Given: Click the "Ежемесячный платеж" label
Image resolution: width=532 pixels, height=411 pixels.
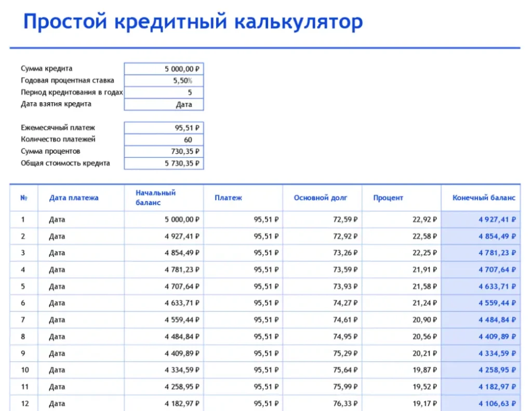Looking at the screenshot, I should pyautogui.click(x=58, y=128).
